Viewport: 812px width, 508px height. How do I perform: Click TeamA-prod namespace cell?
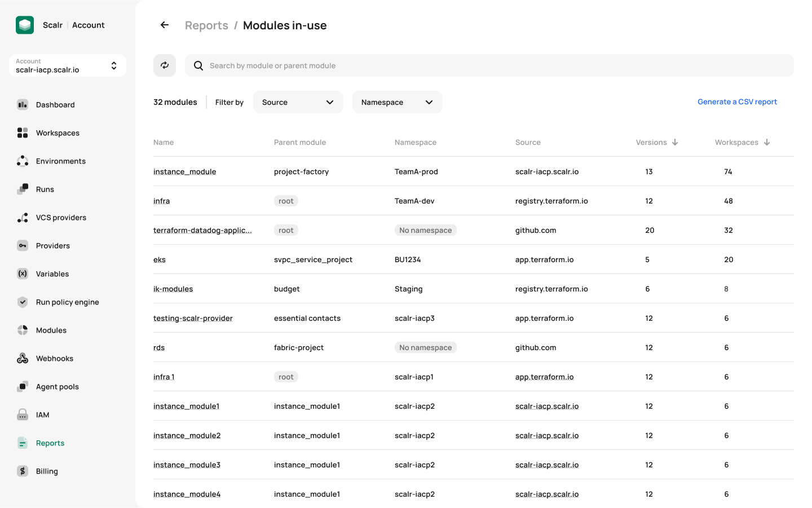pyautogui.click(x=416, y=171)
